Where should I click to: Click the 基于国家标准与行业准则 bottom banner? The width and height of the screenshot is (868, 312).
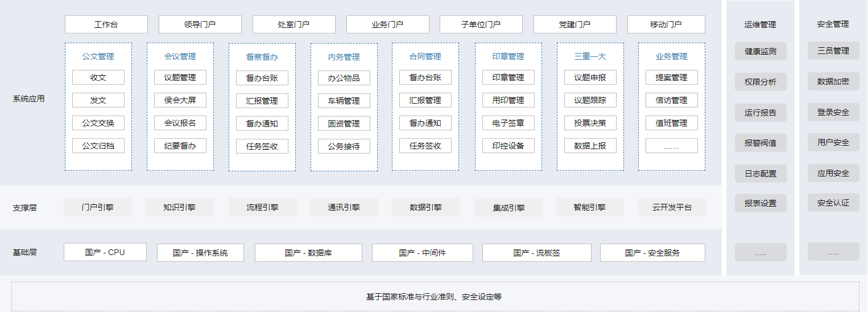(x=435, y=297)
